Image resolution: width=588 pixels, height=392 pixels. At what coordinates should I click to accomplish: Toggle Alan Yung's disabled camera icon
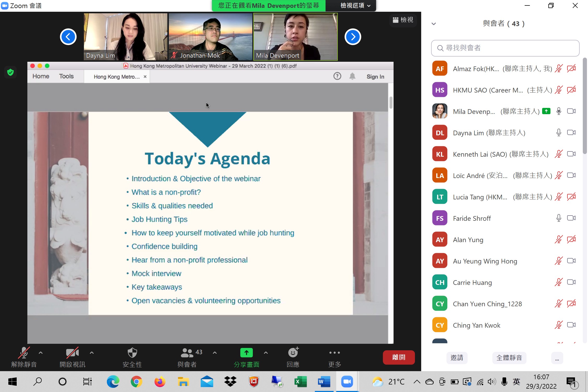(571, 240)
